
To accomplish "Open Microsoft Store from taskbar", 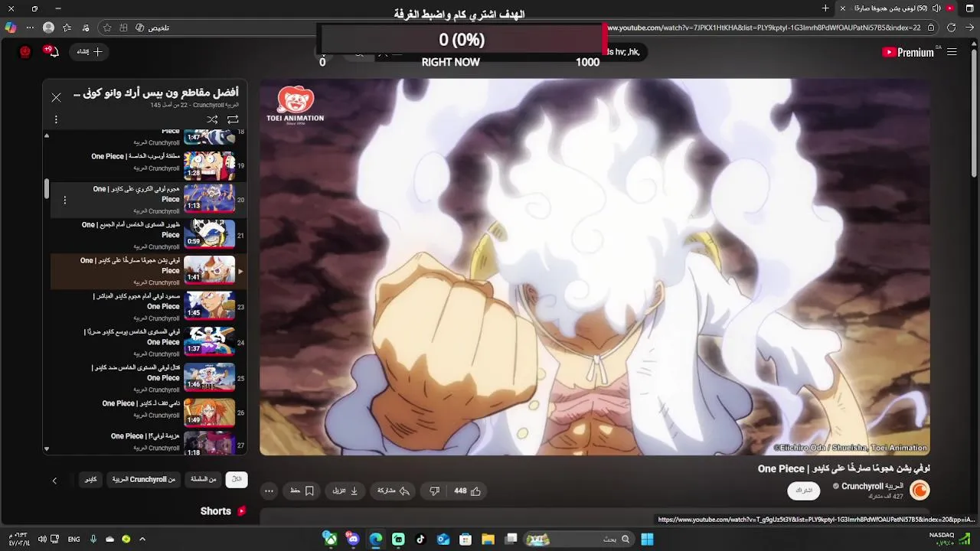I will [465, 539].
